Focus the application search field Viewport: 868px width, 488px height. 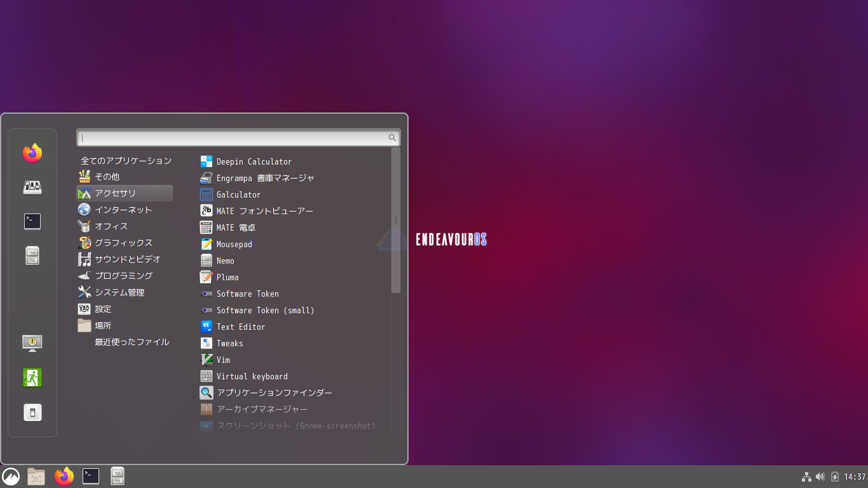[x=238, y=137]
